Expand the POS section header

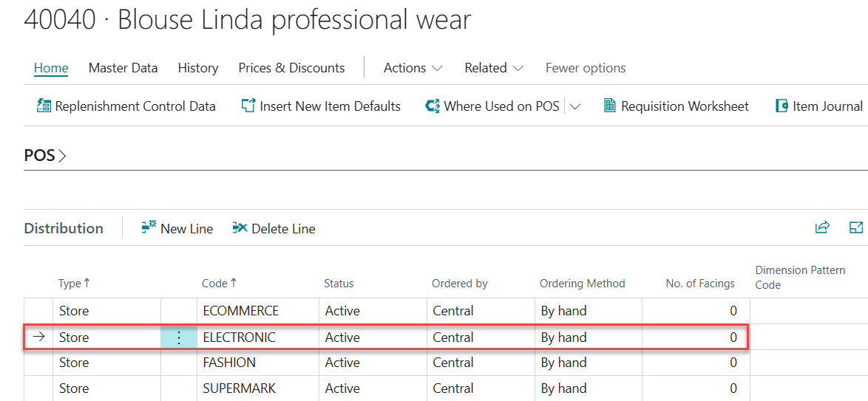point(45,156)
